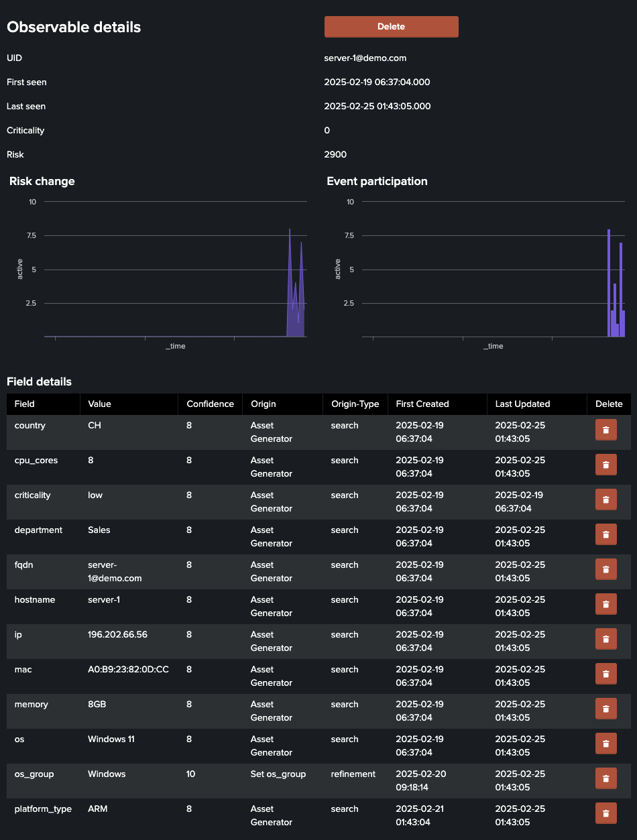Viewport: 637px width, 840px height.
Task: Click trash icon for os_group row
Action: point(605,778)
